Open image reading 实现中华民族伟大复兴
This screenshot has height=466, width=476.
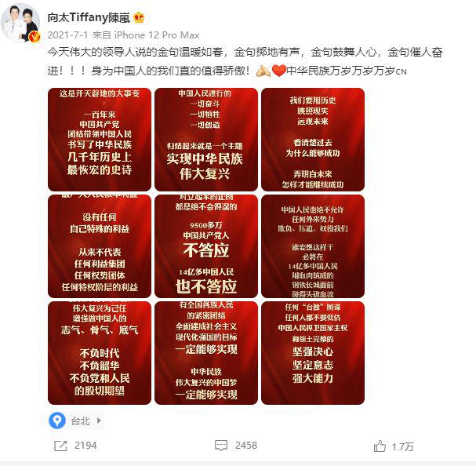point(206,140)
